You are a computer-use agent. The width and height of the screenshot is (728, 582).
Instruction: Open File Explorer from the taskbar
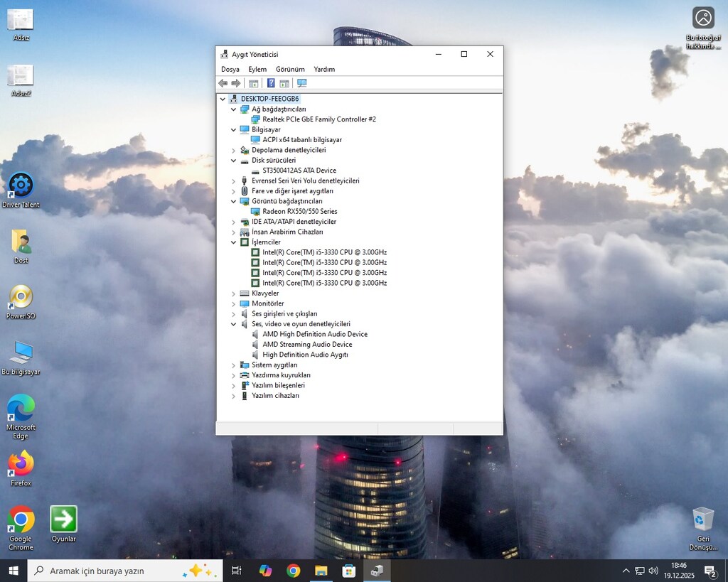pyautogui.click(x=321, y=571)
